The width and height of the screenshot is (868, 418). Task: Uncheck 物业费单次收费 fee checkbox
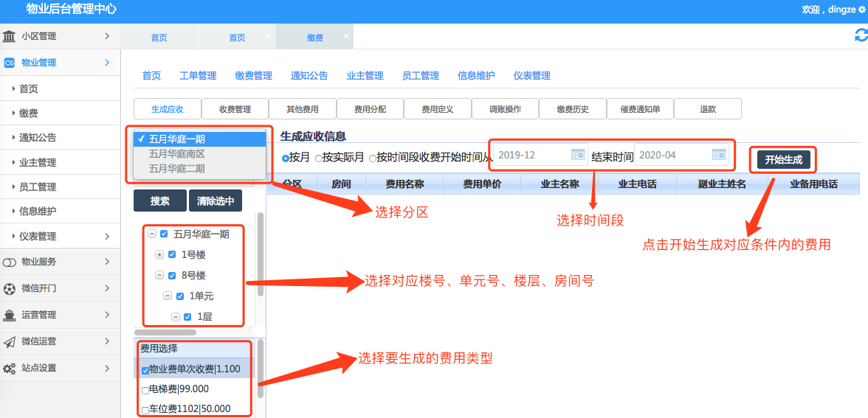click(x=145, y=370)
